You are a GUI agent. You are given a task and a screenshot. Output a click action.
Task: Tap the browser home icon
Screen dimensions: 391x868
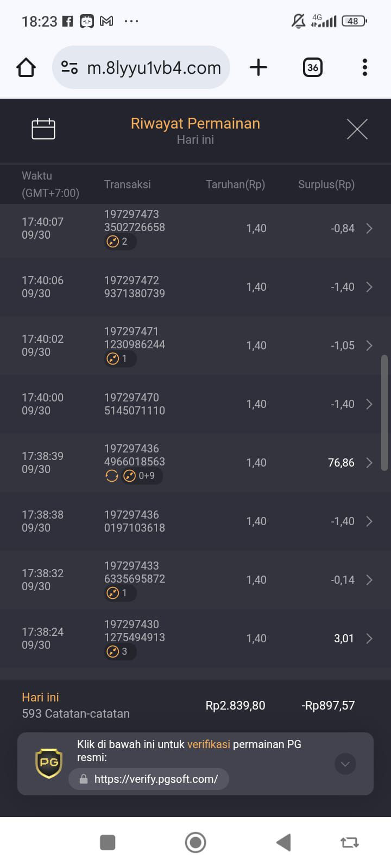[26, 68]
